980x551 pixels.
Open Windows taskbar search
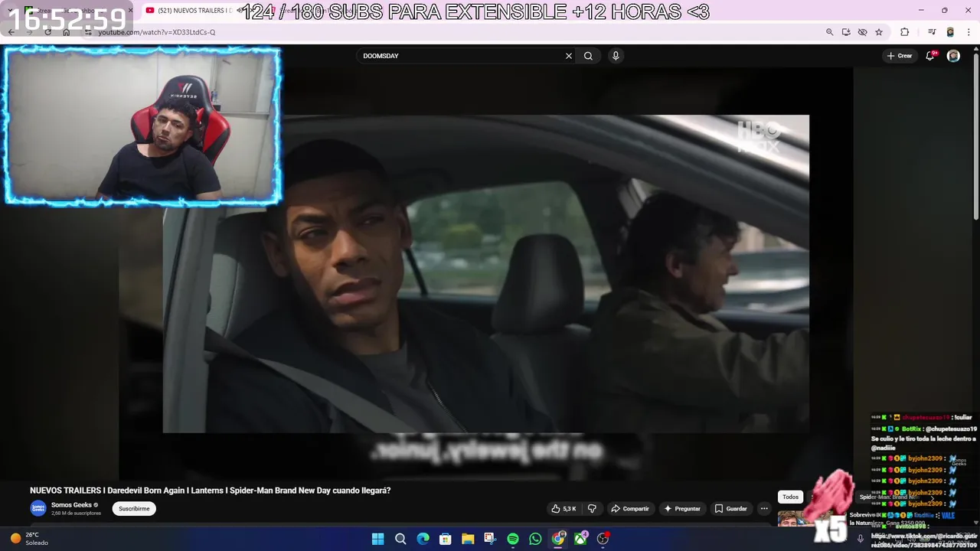click(x=400, y=539)
